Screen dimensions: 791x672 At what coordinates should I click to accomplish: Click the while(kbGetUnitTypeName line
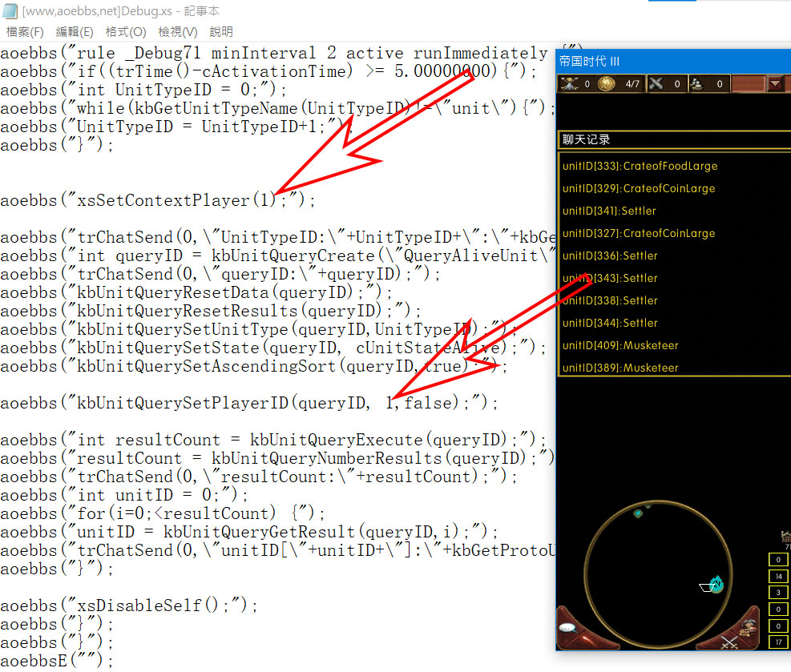point(277,108)
